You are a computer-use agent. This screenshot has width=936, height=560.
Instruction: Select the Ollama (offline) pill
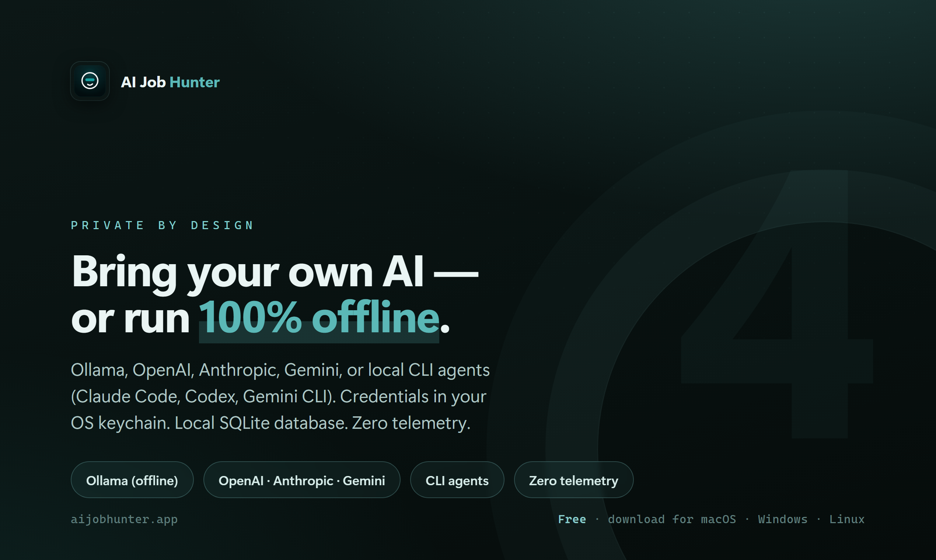tap(132, 480)
